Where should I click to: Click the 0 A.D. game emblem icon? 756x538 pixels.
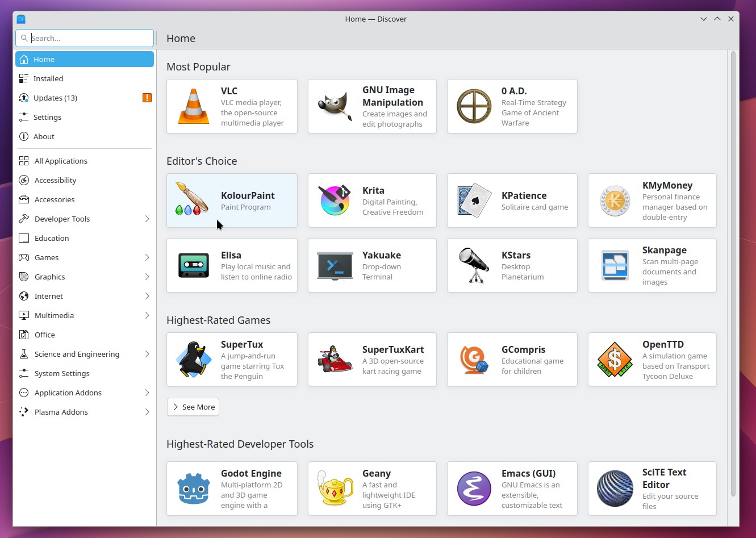point(474,106)
